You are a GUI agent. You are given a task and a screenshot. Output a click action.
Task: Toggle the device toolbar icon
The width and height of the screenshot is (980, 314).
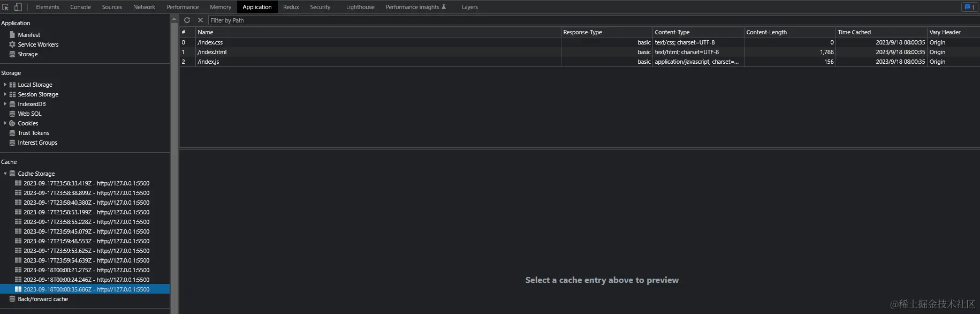[18, 7]
